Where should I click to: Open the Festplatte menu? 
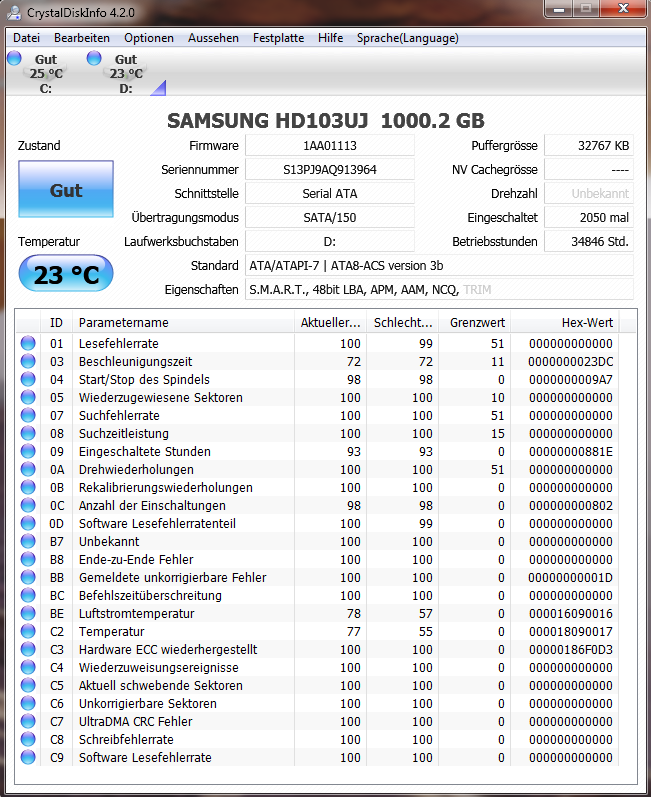278,38
